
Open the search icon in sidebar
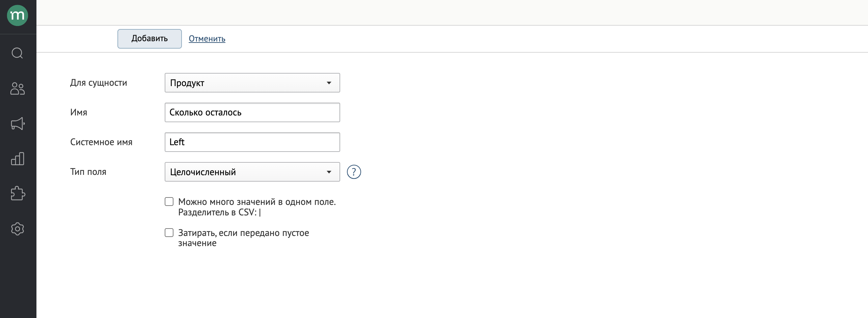pos(18,53)
